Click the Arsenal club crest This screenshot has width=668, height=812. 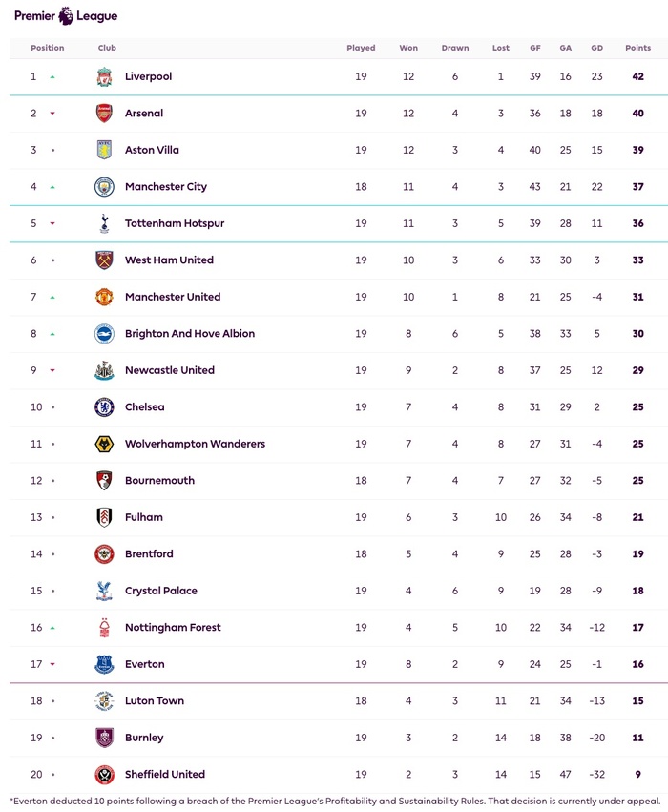104,114
